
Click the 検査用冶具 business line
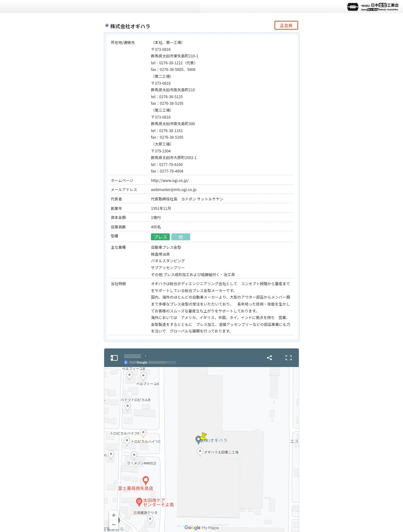click(160, 254)
